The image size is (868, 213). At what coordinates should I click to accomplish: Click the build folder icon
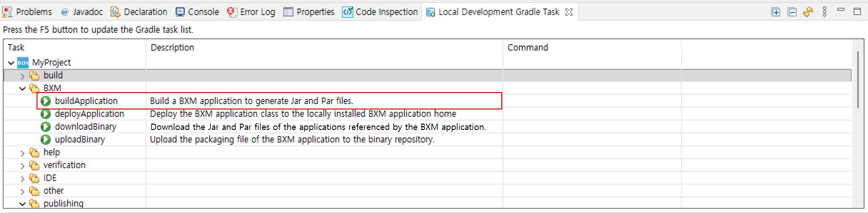tap(34, 75)
